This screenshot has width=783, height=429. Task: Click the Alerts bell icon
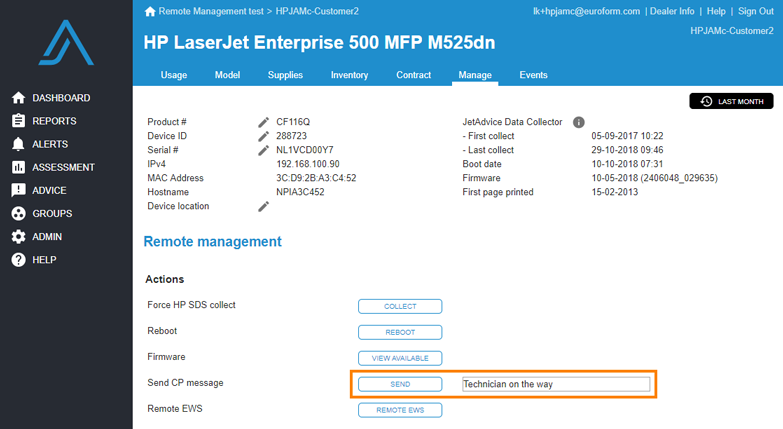18,144
